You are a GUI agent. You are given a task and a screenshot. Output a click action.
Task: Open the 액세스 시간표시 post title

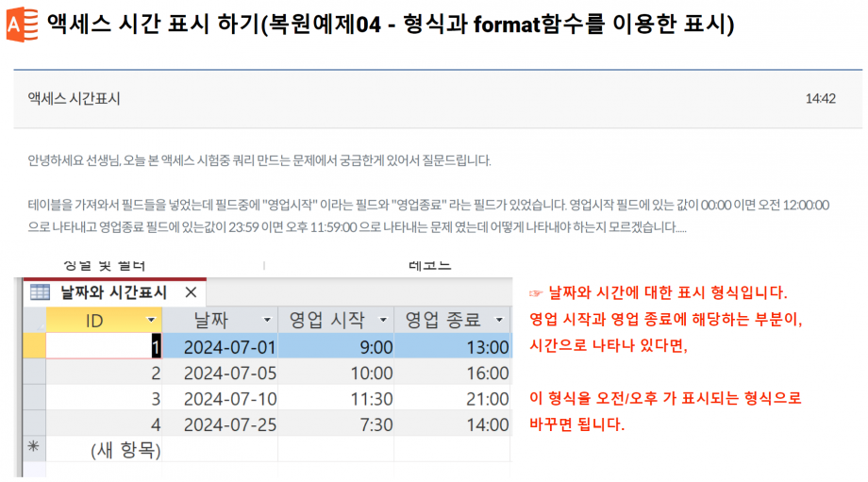point(74,99)
